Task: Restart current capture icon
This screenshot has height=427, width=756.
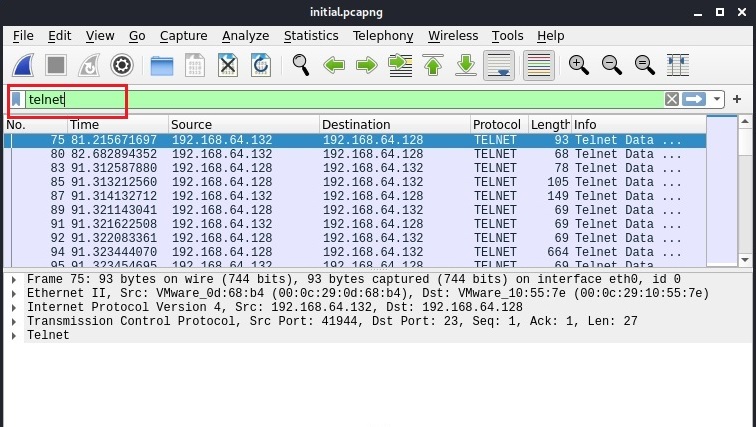Action: click(x=89, y=65)
